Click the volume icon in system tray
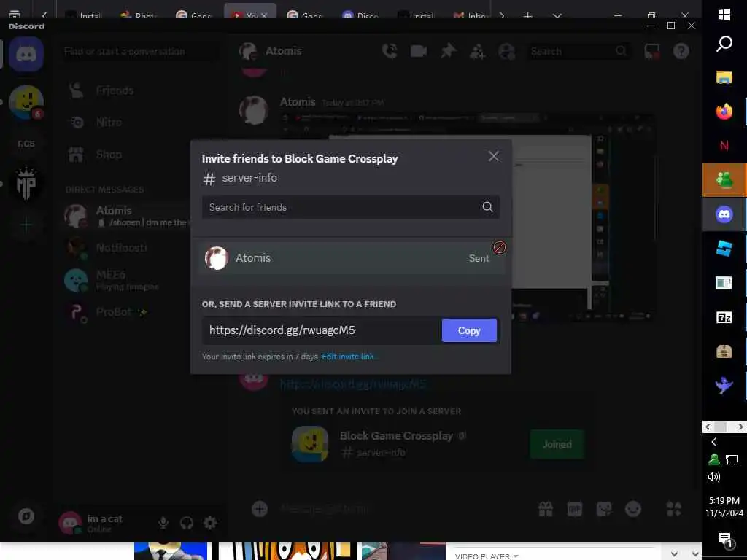Screen dimensions: 747x560 (713, 477)
